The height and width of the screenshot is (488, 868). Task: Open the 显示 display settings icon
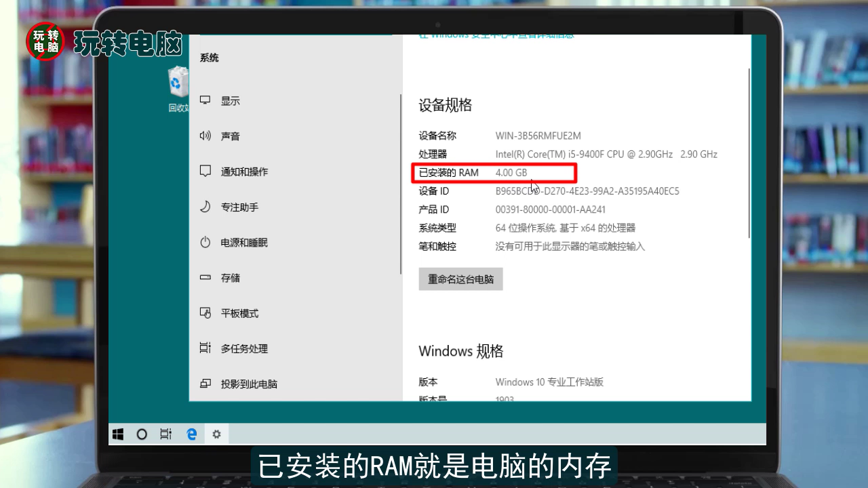point(205,100)
